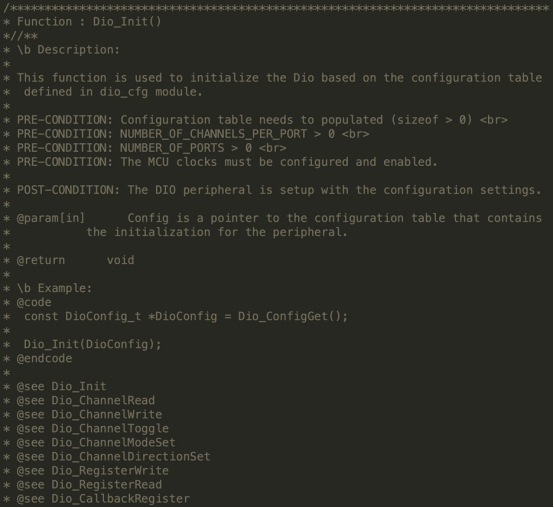The image size is (554, 508).
Task: Click Dio_ConfigGet() in the example code
Action: click(293, 316)
